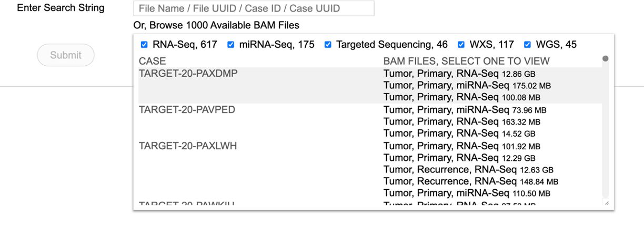Uncheck the RNA-Seq filter checkbox
644x226 pixels.
(144, 45)
